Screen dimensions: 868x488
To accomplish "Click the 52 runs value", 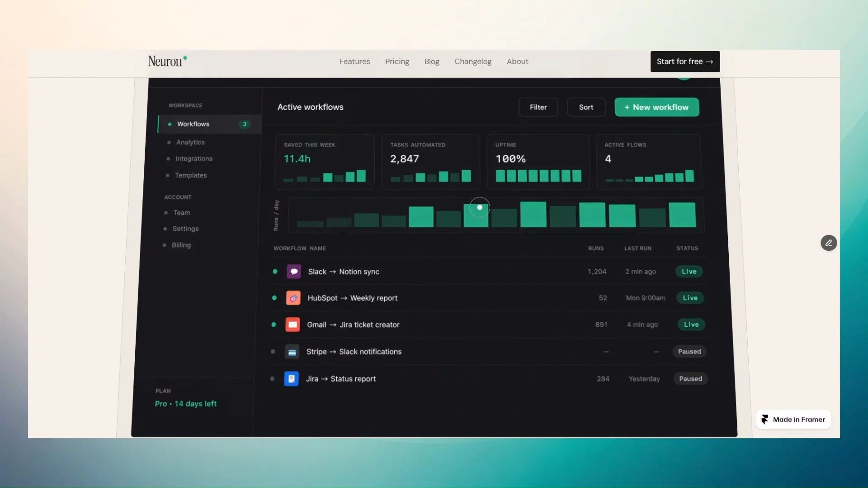I will coord(603,298).
